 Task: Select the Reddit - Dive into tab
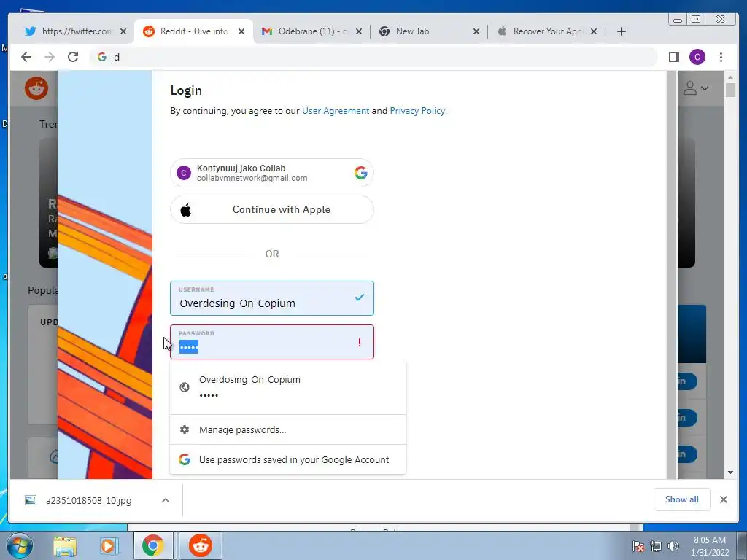point(193,31)
